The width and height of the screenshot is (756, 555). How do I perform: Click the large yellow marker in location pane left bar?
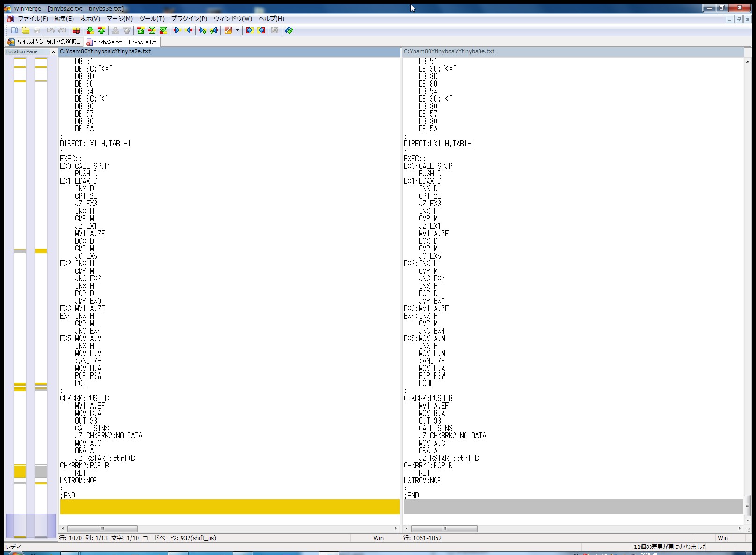(20, 471)
